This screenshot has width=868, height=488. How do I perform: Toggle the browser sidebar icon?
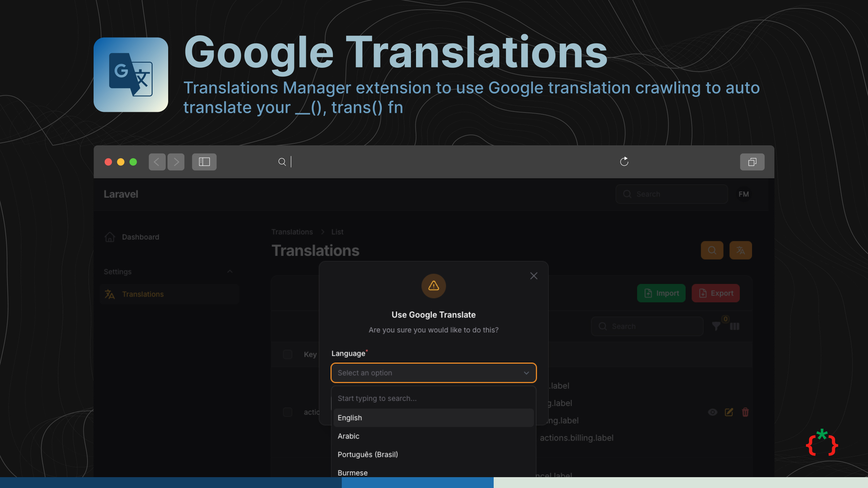(x=204, y=162)
